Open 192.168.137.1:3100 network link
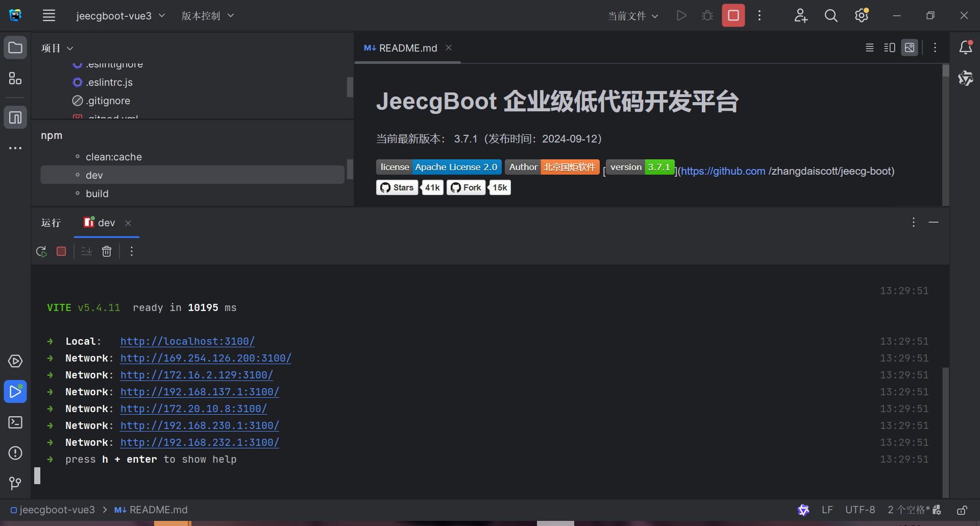The width and height of the screenshot is (980, 526). point(200,392)
